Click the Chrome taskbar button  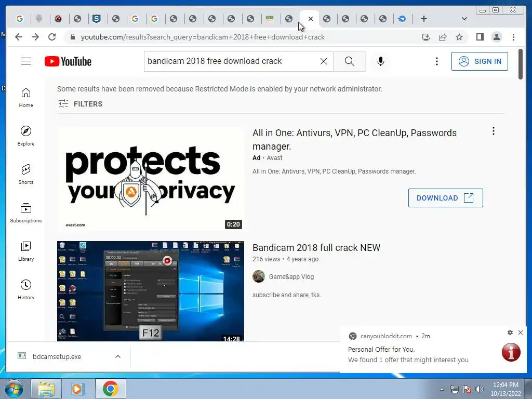pos(110,389)
